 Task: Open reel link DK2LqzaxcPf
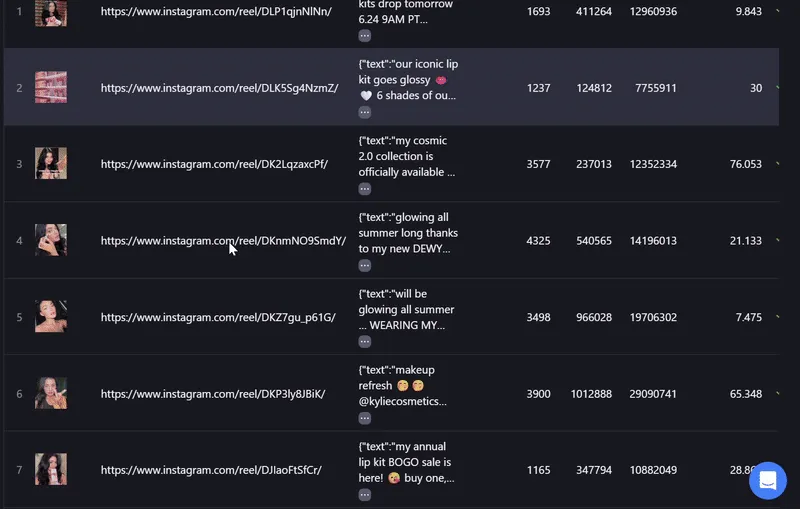214,164
